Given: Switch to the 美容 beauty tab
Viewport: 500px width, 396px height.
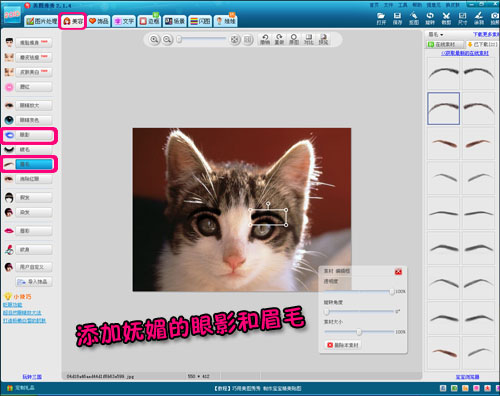Looking at the screenshot, I should point(73,21).
